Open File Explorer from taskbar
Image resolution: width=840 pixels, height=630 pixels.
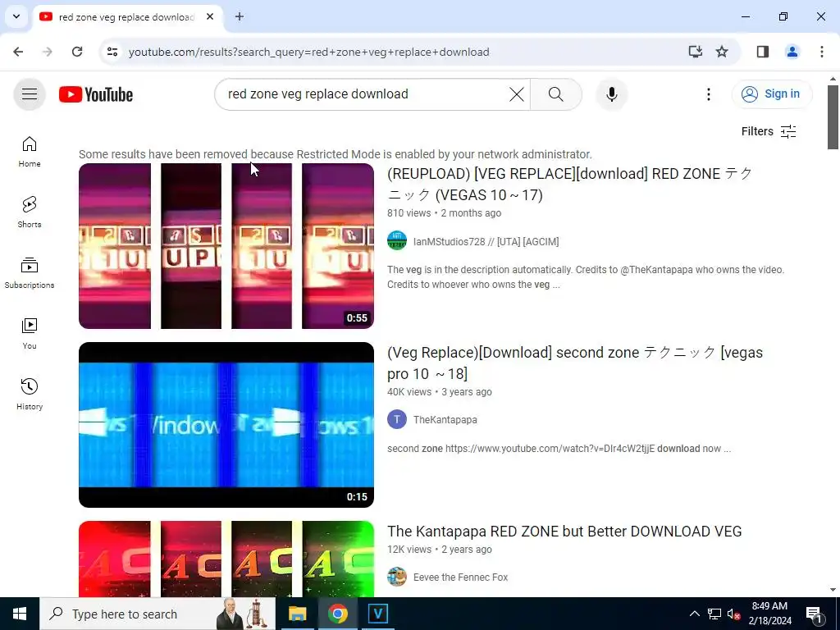(297, 614)
